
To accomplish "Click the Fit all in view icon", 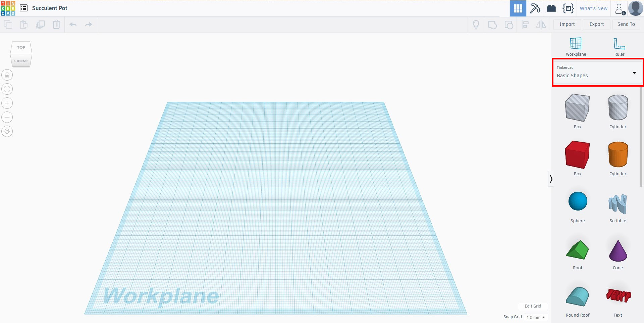I will pyautogui.click(x=7, y=89).
